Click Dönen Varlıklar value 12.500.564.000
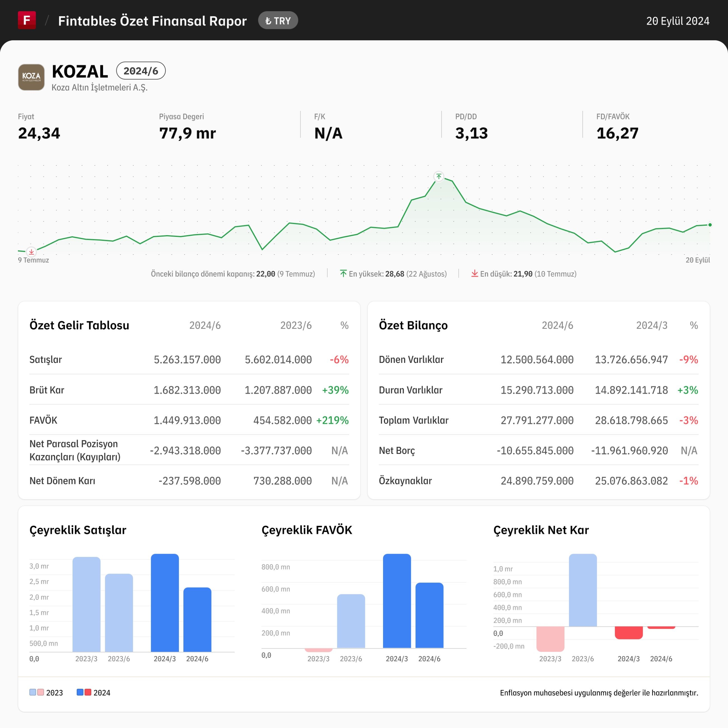 [537, 359]
